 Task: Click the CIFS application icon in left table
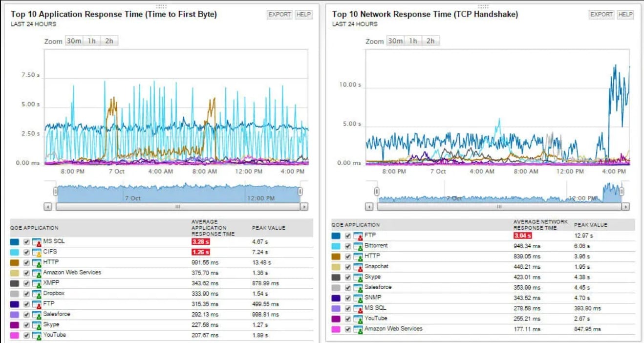pos(37,252)
